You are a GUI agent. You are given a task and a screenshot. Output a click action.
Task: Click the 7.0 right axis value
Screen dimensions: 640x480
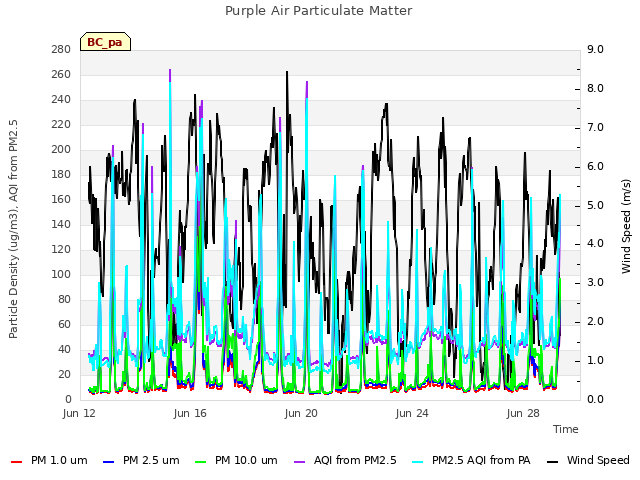595,127
